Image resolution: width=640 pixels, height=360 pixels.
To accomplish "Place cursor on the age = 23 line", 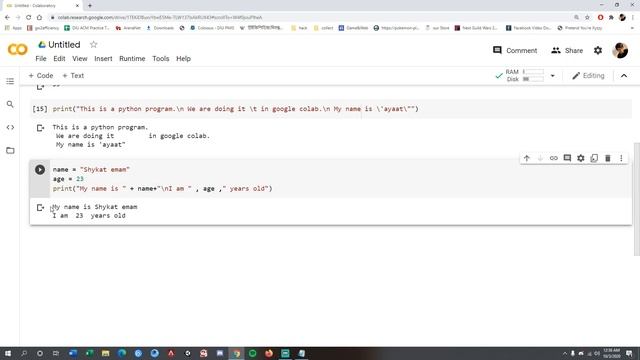I will coord(68,179).
